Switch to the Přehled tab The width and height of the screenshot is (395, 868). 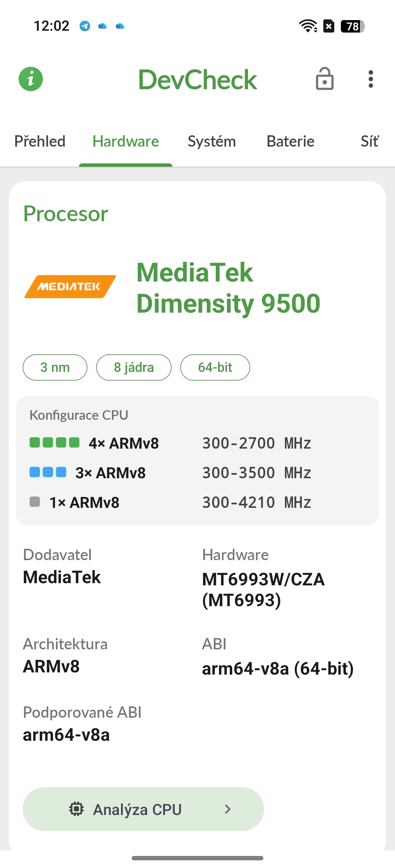(40, 141)
